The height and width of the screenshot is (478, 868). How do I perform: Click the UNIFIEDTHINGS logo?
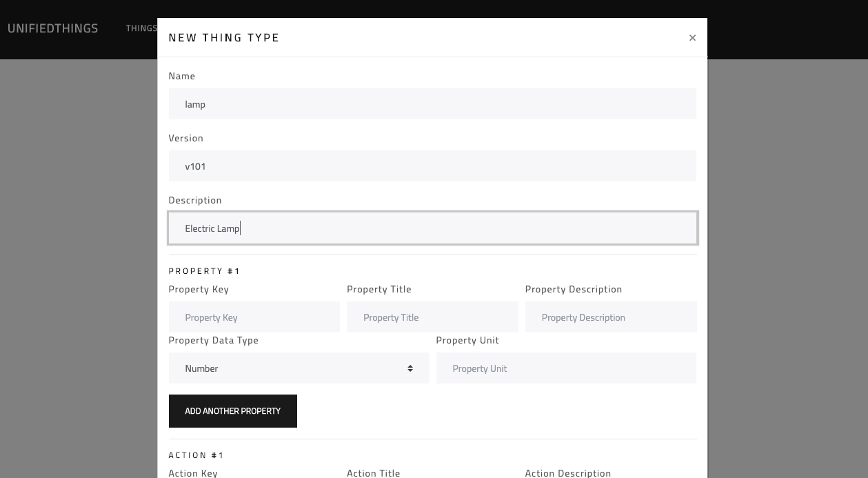[52, 28]
